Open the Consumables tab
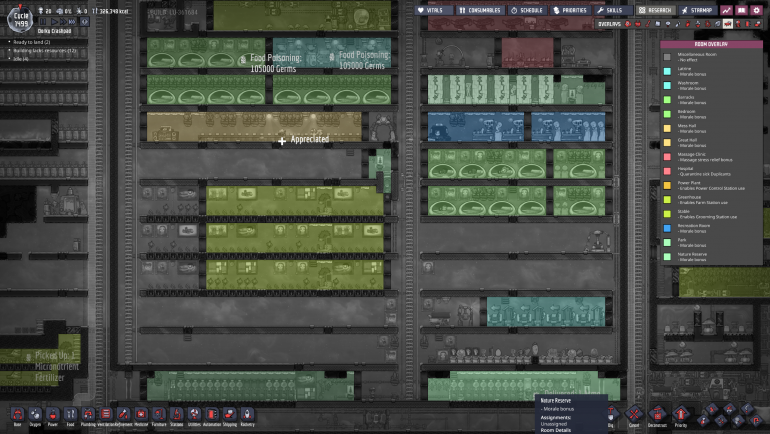The image size is (770, 434). tap(480, 10)
